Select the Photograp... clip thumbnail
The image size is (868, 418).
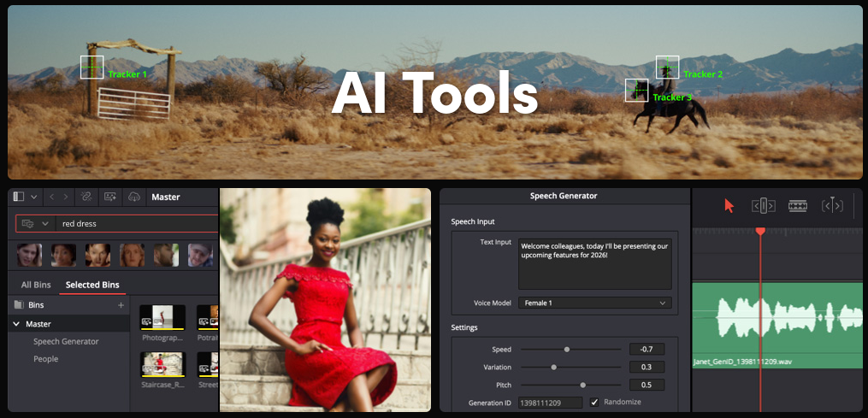(162, 317)
